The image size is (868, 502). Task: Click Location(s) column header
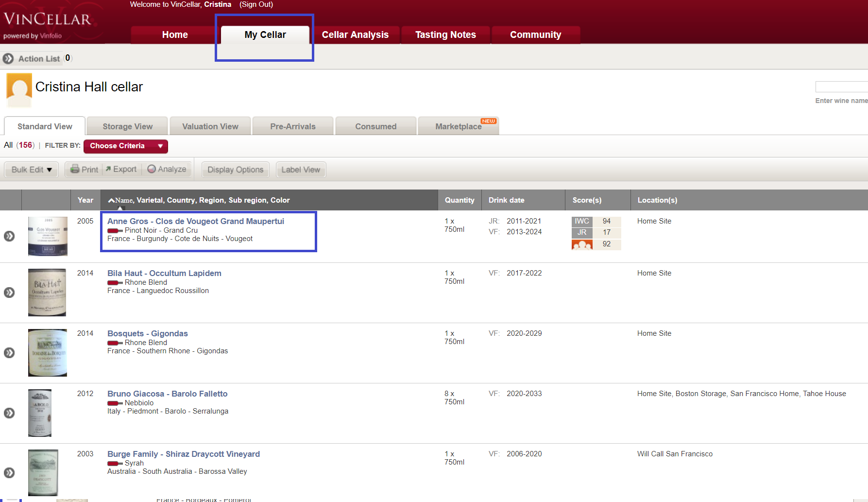click(x=657, y=200)
